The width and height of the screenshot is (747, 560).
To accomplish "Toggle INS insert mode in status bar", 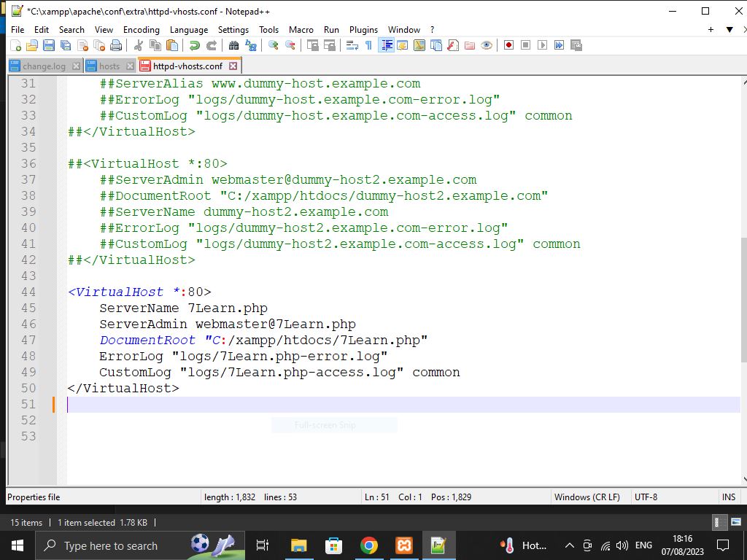I will (x=729, y=497).
